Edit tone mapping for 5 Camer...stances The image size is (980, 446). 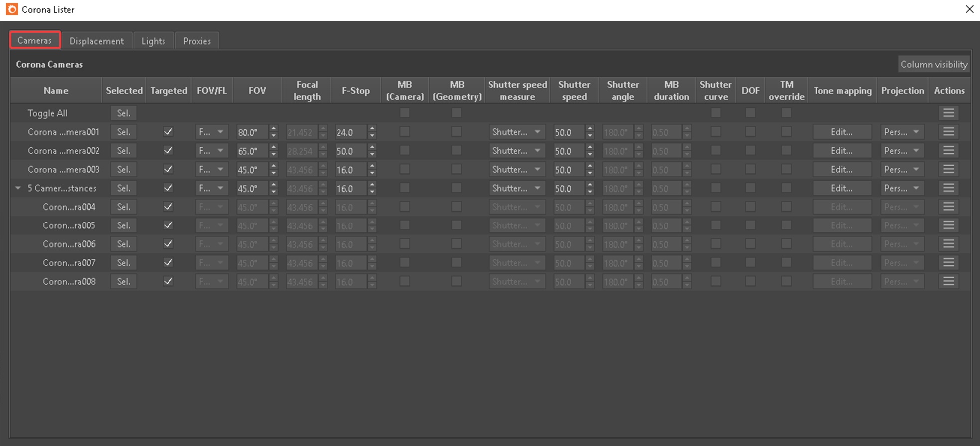(x=842, y=188)
